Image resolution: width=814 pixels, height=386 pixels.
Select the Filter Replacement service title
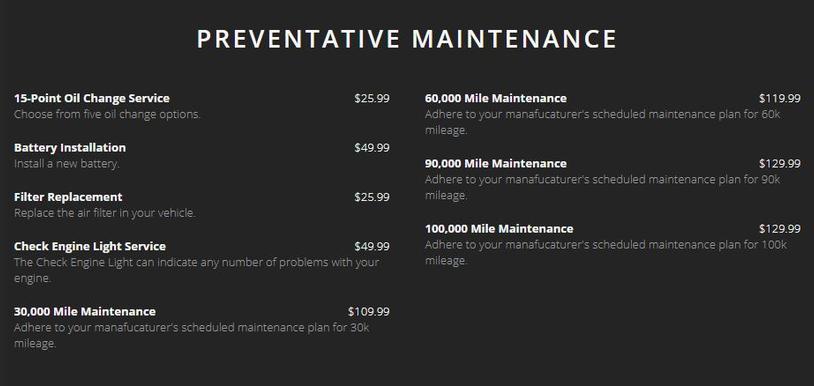coord(69,197)
